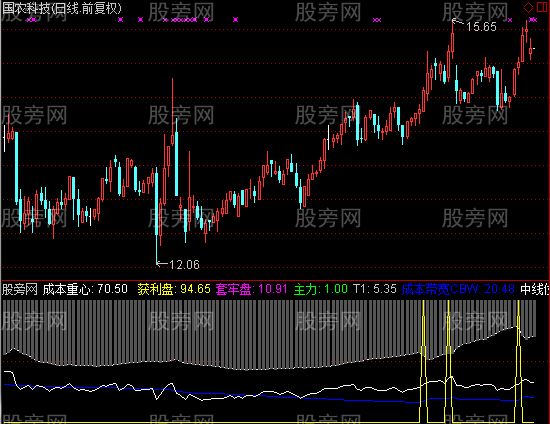Click the 股旁网 indicator name in sub-panel header
The width and height of the screenshot is (550, 424).
tap(20, 289)
